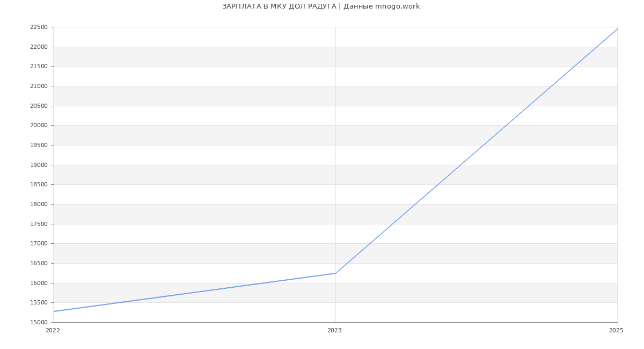This screenshot has width=644, height=349.
Task: Click the 2023 data point on the line
Action: click(x=335, y=273)
